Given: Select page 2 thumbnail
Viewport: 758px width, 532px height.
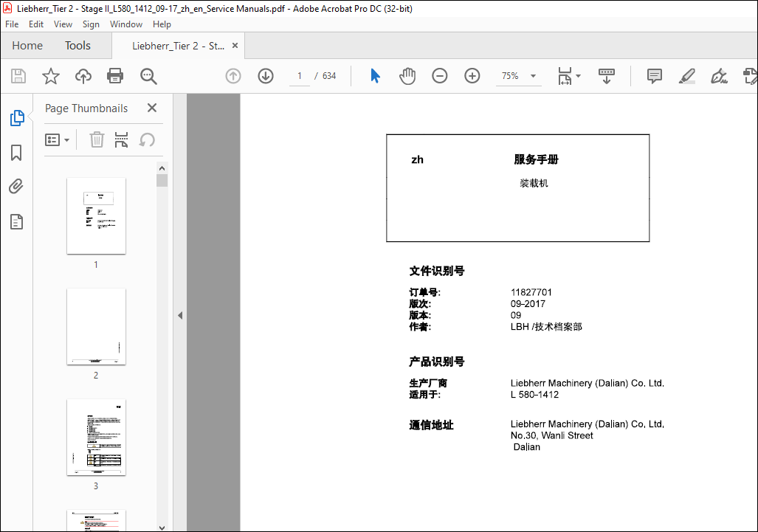Looking at the screenshot, I should pyautogui.click(x=96, y=327).
